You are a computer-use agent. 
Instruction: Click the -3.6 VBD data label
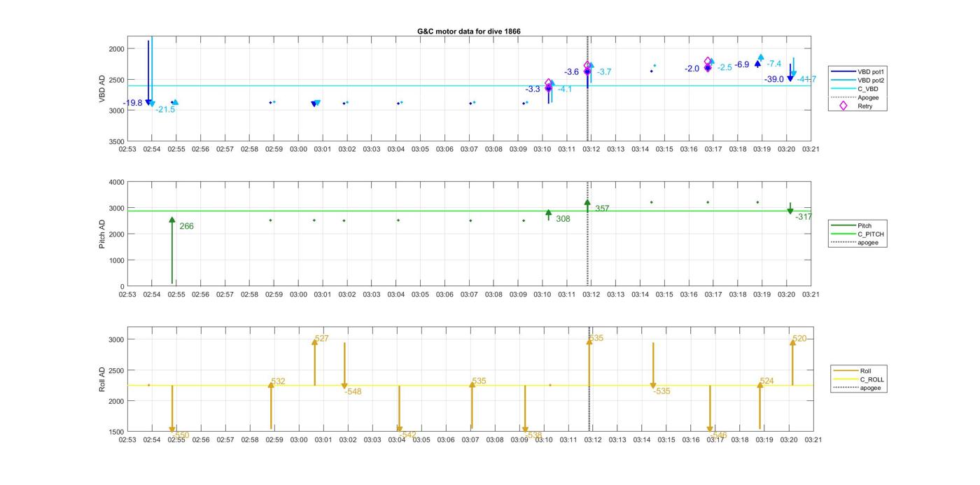pos(572,72)
